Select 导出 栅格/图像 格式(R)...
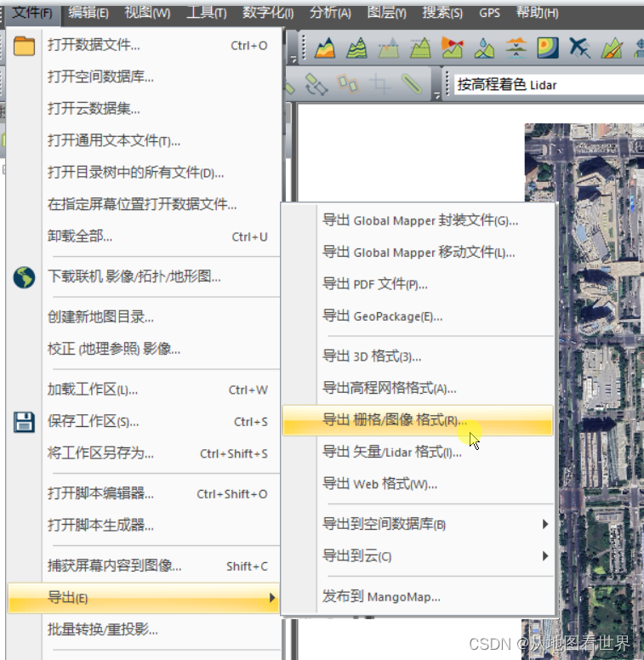The width and height of the screenshot is (644, 660). pos(418,420)
